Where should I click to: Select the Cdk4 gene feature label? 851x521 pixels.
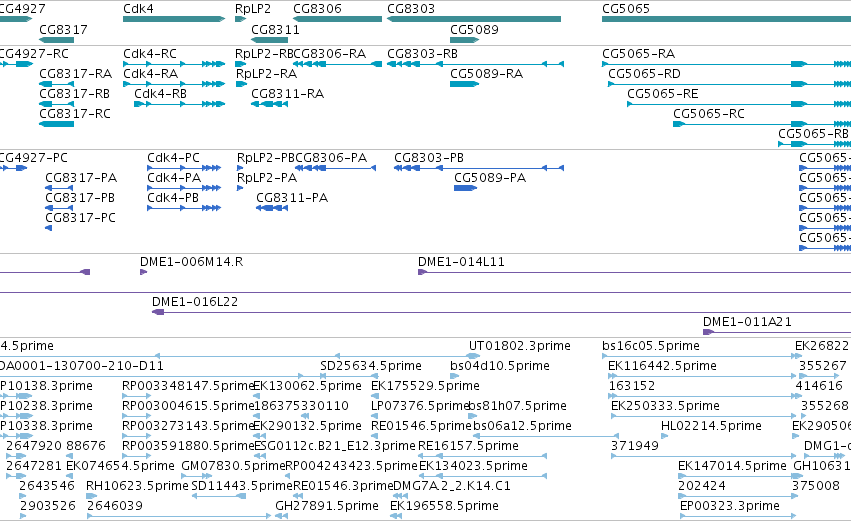tap(138, 9)
